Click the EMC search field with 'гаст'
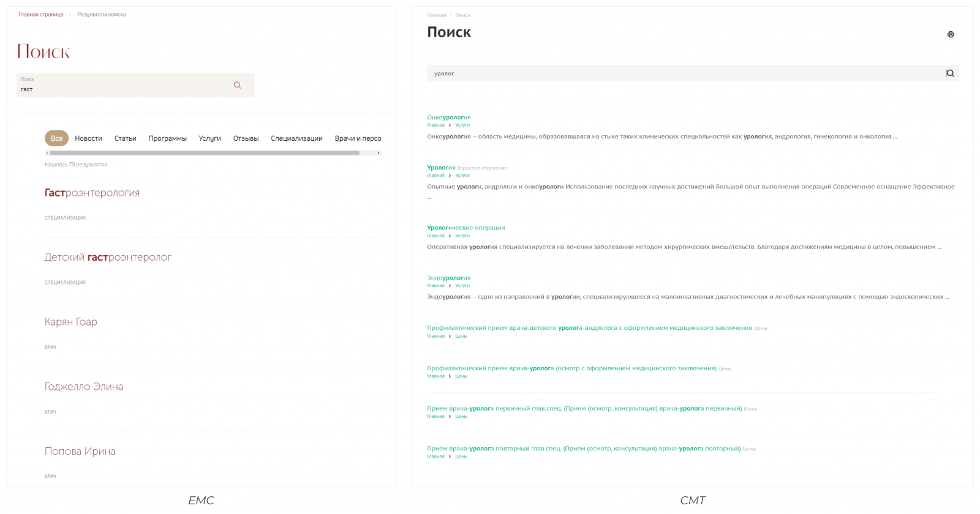Viewport: 980px width, 514px height. 123,89
